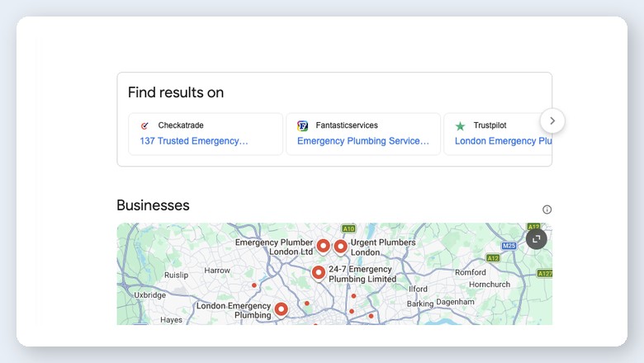Click the 'Find results on' heading
Screen dimensions: 644x363
176,92
